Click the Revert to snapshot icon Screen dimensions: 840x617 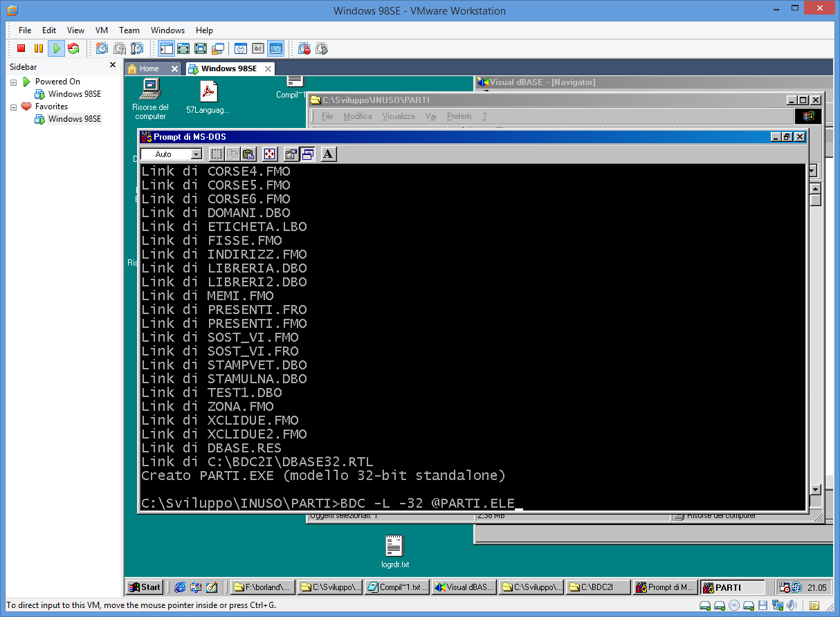pos(120,48)
